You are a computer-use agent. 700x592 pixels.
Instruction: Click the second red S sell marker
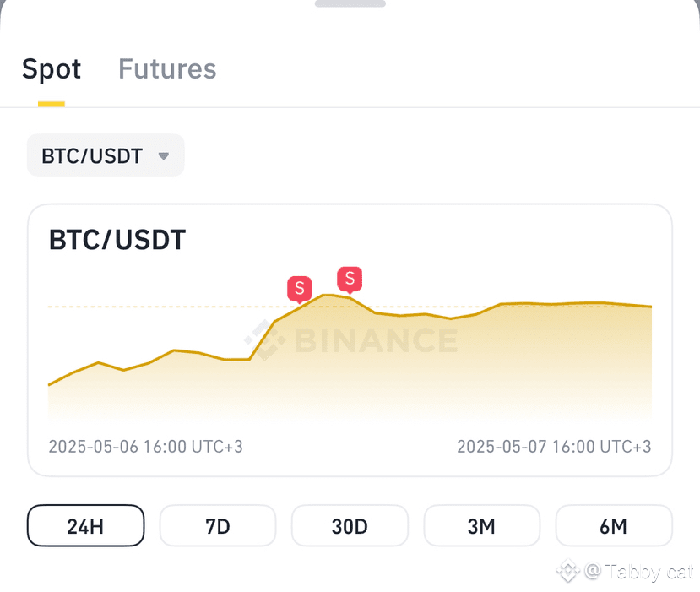(350, 280)
